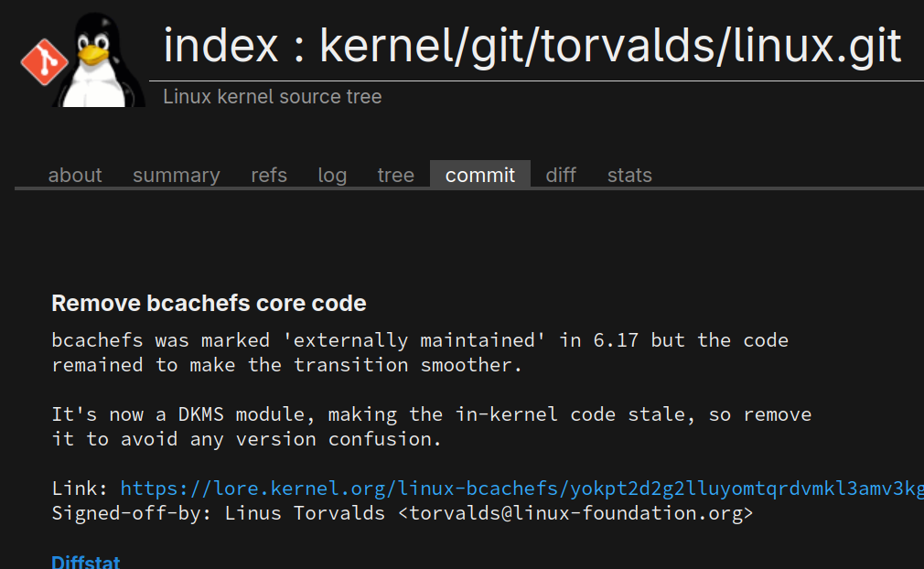The height and width of the screenshot is (569, 924).
Task: Open the kernel/git/torvalds/linux.git repository link
Action: (610, 46)
